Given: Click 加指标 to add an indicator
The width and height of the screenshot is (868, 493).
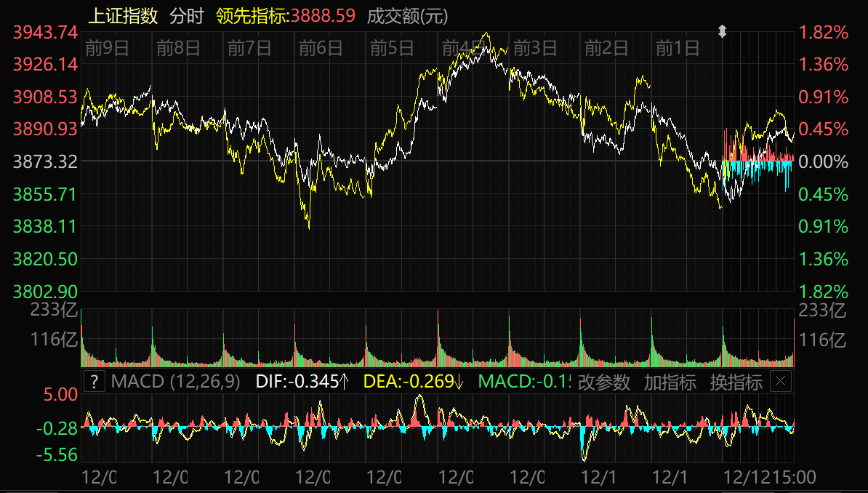Looking at the screenshot, I should point(670,382).
